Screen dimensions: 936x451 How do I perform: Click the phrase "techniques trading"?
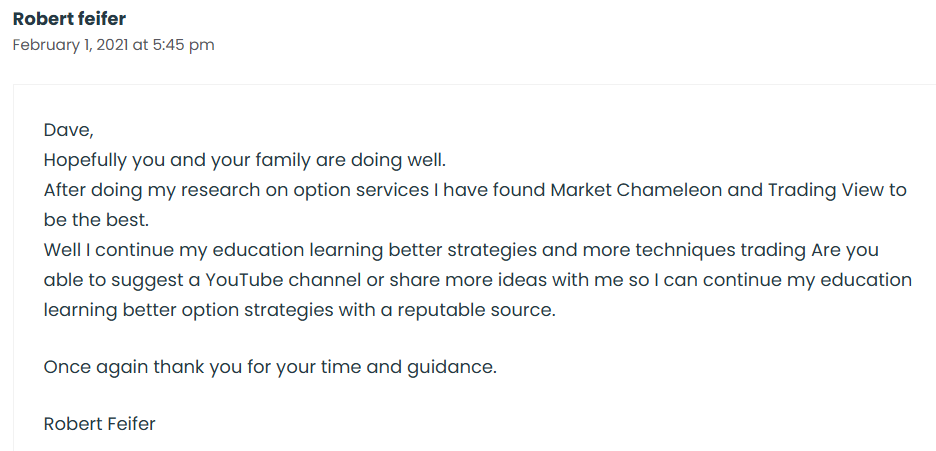point(721,251)
